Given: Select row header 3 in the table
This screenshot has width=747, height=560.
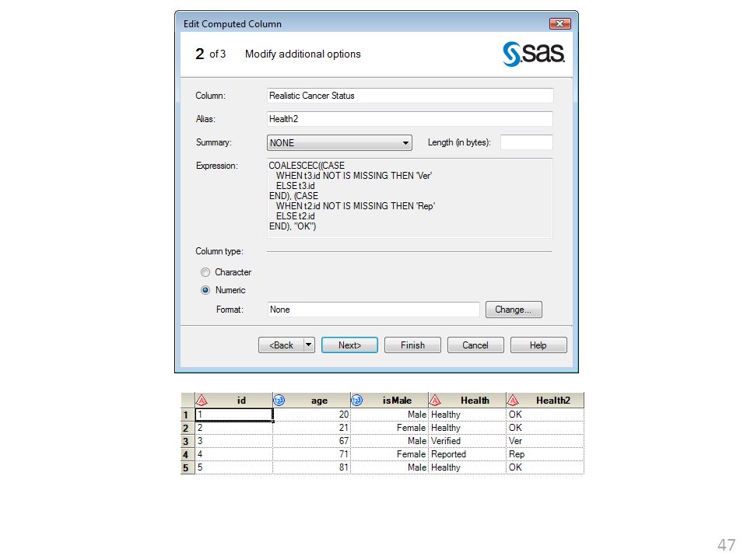Looking at the screenshot, I should coord(188,442).
